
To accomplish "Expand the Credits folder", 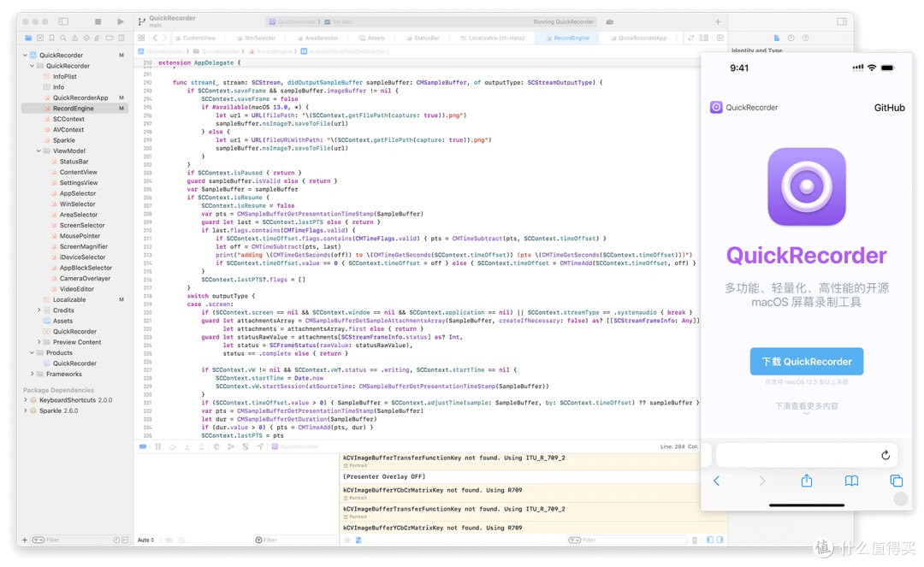I will (38, 310).
